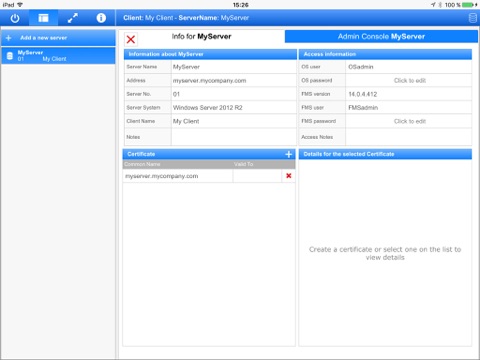Viewport: 480px width, 360px height.
Task: Edit the FMS user field FMSadmin
Action: pyautogui.click(x=409, y=108)
